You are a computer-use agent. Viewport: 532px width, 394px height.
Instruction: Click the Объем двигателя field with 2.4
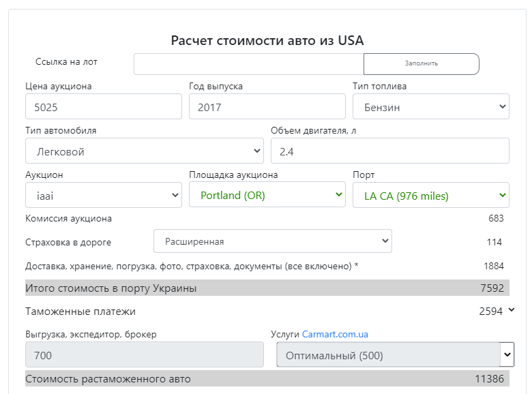coord(390,151)
